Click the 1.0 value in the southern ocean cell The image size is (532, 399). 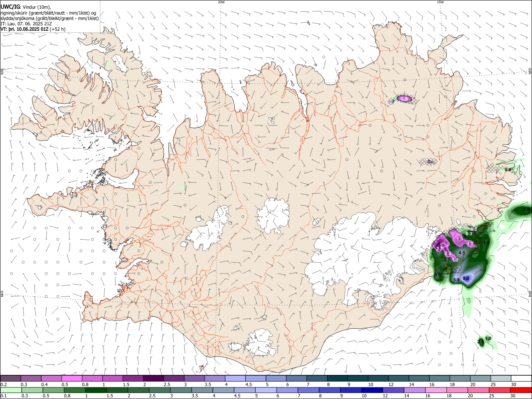coord(488,338)
